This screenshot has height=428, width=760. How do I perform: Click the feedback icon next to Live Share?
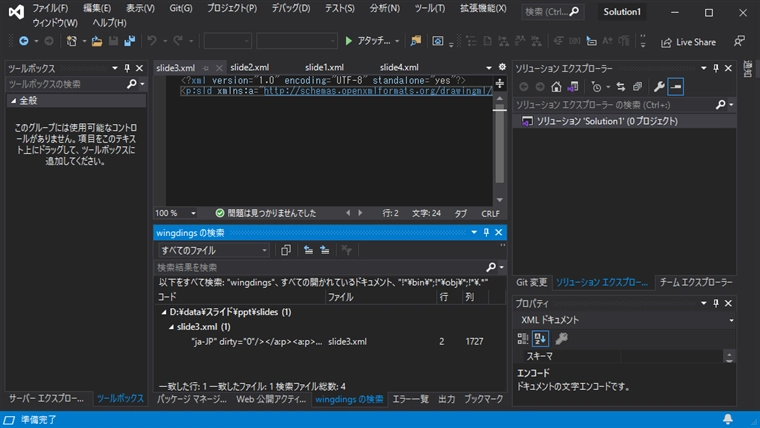click(x=739, y=42)
